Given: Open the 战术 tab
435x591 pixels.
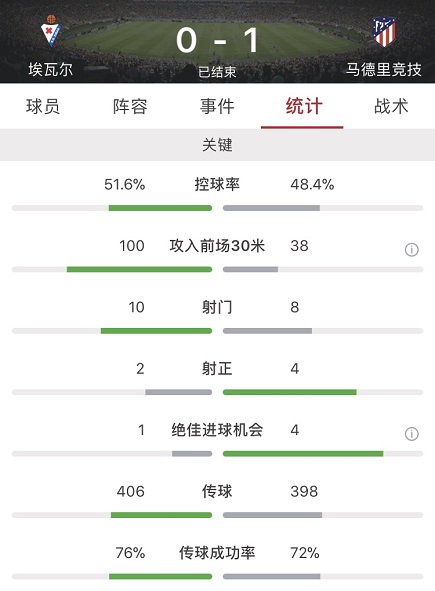Looking at the screenshot, I should 391,106.
